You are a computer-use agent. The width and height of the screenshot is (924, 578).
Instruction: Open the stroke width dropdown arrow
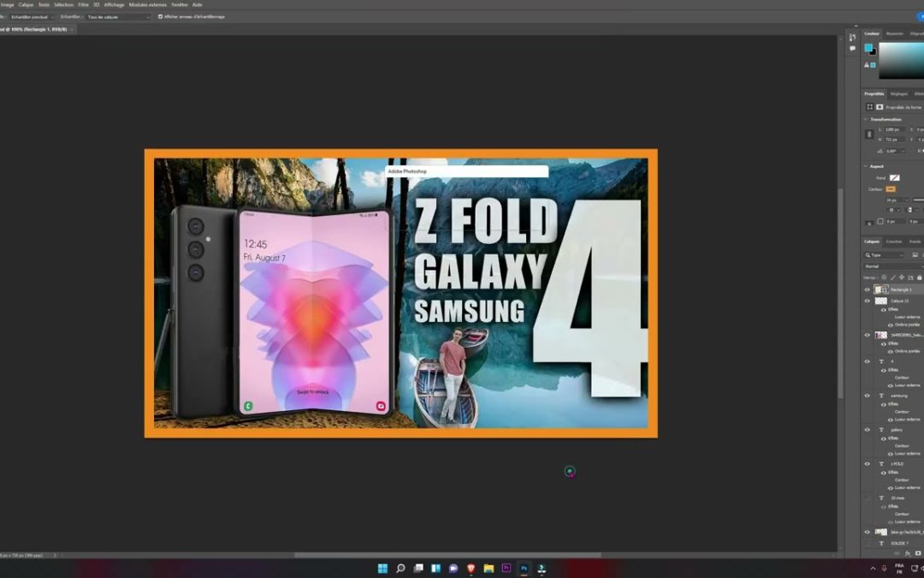pos(906,200)
